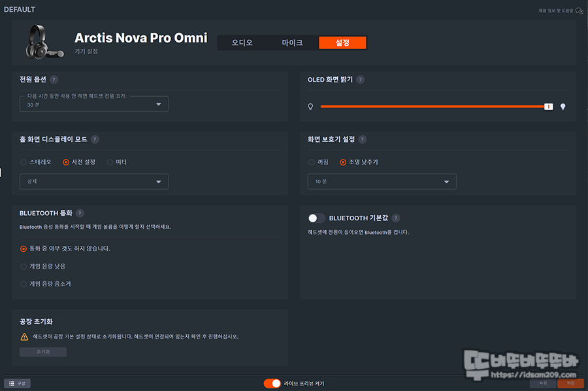Screen dimensions: 588x391
Task: Toggle the 라이브 프리뷰 켜기 switch
Action: tap(272, 383)
